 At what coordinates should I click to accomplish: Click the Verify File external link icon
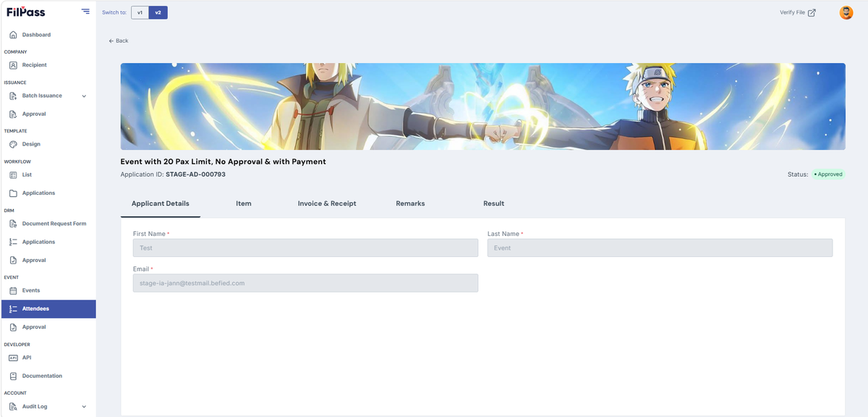(x=812, y=12)
